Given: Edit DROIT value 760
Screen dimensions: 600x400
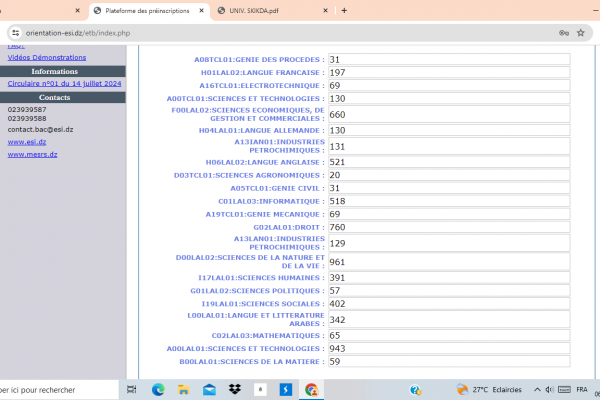Looking at the screenshot, I should [x=449, y=227].
